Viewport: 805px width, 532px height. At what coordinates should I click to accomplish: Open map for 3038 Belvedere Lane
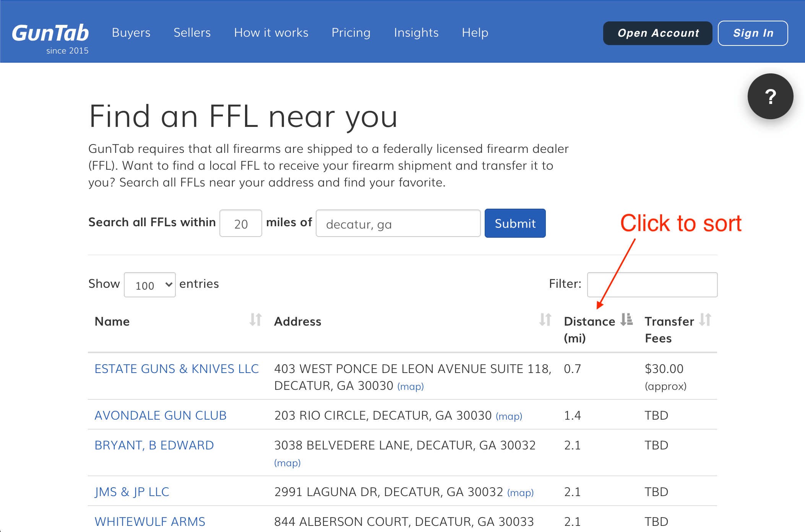coord(287,463)
